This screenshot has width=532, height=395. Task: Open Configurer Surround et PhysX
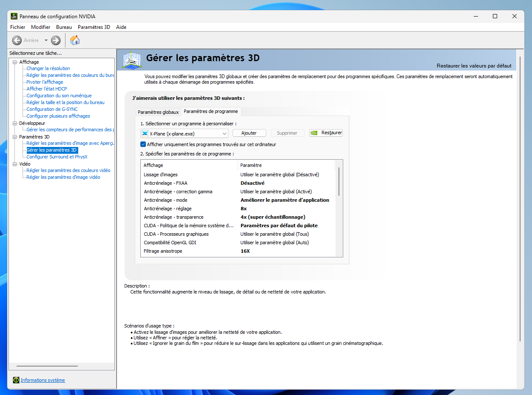pos(57,157)
